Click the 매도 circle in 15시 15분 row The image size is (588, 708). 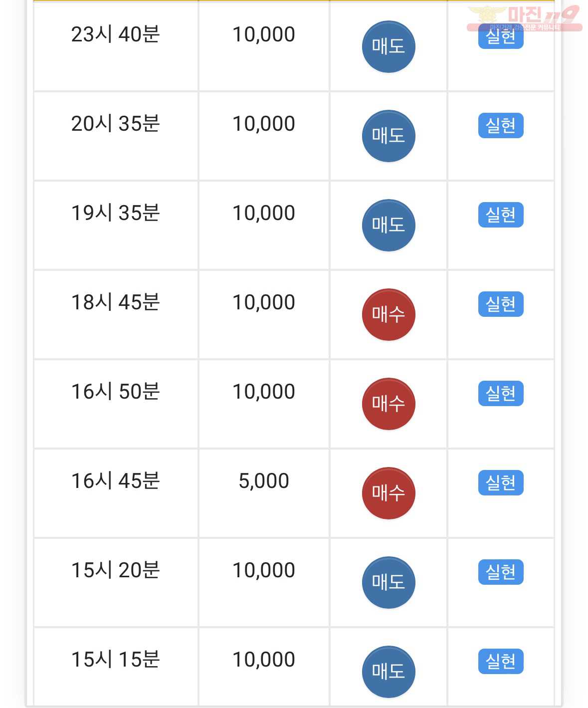[x=389, y=672]
